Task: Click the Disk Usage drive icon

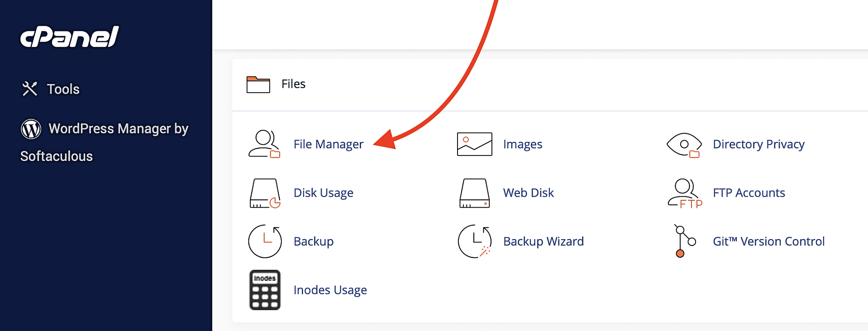Action: [x=265, y=193]
